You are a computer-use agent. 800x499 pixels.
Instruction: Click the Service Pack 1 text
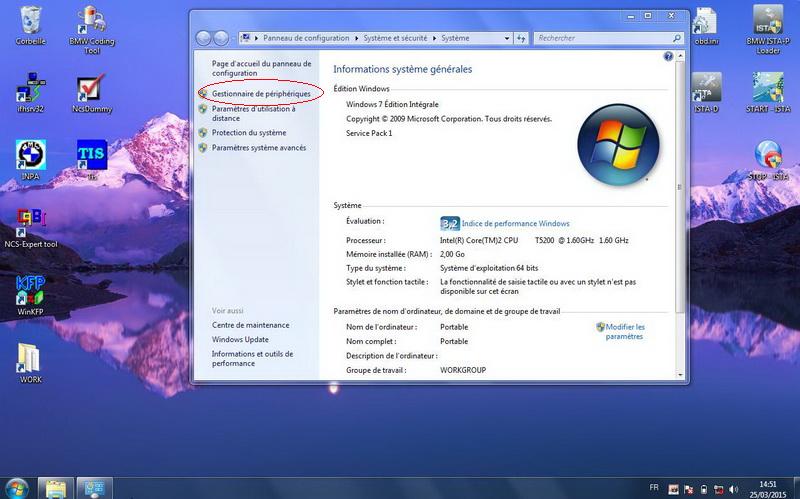click(369, 133)
